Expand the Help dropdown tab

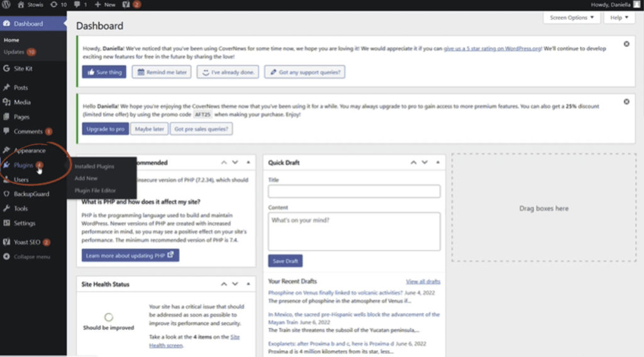pos(619,17)
